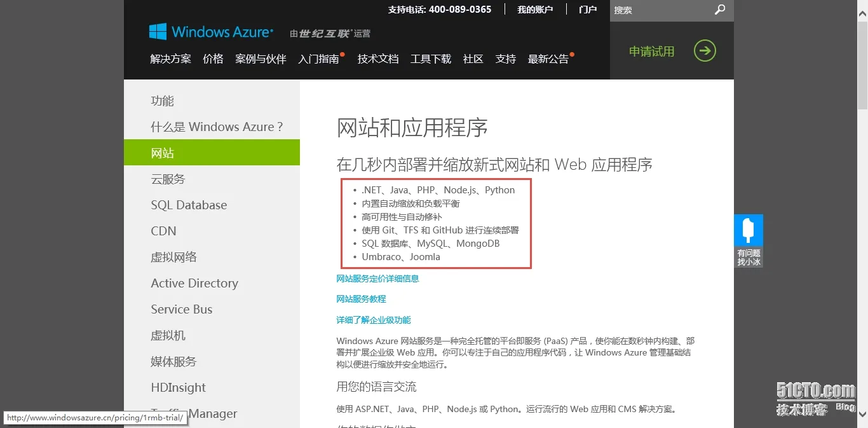This screenshot has height=428, width=868.
Task: Click the 支持电话: 400-089-0365 text
Action: click(x=440, y=10)
